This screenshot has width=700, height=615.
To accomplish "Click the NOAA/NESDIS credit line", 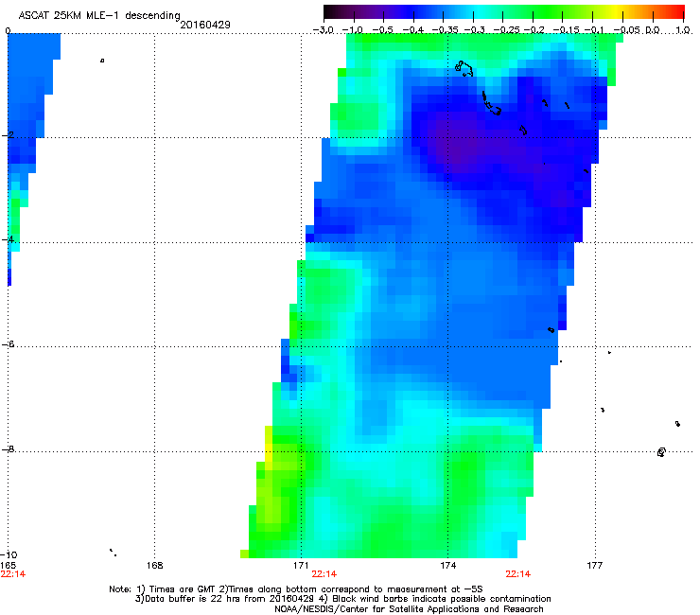I will [x=409, y=609].
